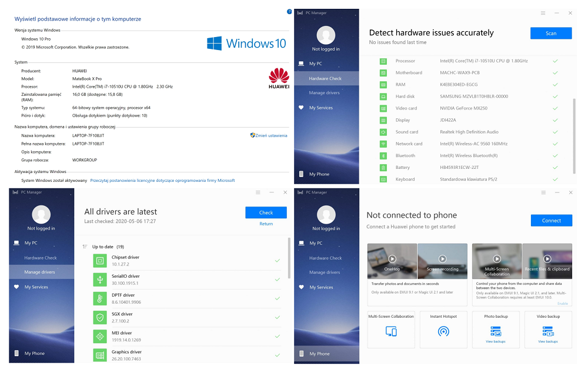The height and width of the screenshot is (369, 588).
Task: Click the Battery icon in the hardware list
Action: [x=383, y=167]
